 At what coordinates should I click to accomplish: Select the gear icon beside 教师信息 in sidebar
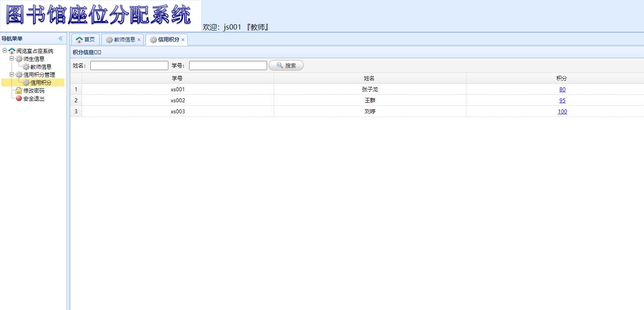click(x=26, y=67)
